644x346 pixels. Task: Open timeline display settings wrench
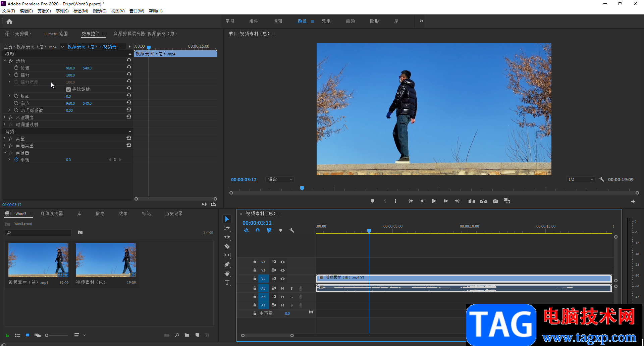292,230
